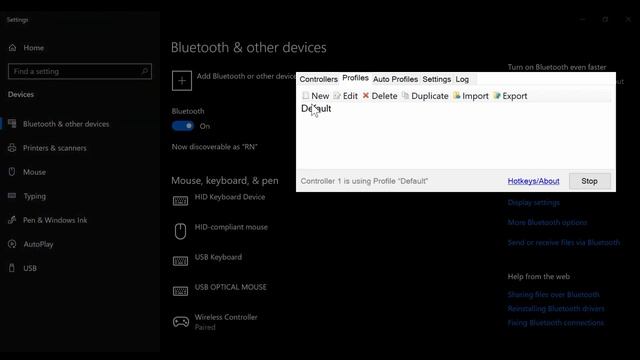Open the DS4Windows Settings tab
Screen dimensions: 640x360
point(436,79)
